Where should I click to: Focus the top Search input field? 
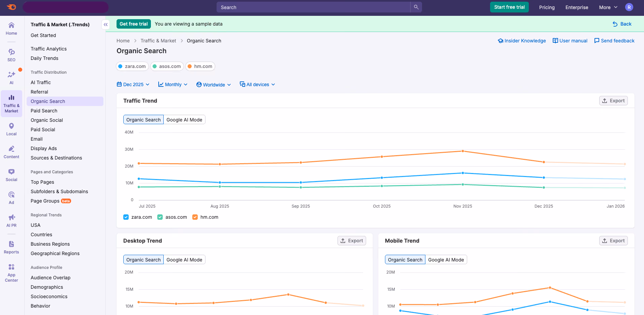(x=314, y=7)
